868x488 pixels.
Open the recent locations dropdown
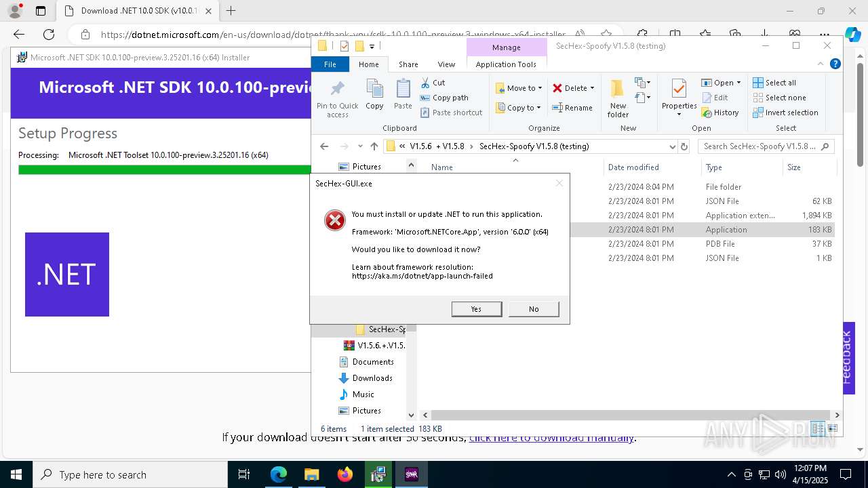(x=359, y=146)
